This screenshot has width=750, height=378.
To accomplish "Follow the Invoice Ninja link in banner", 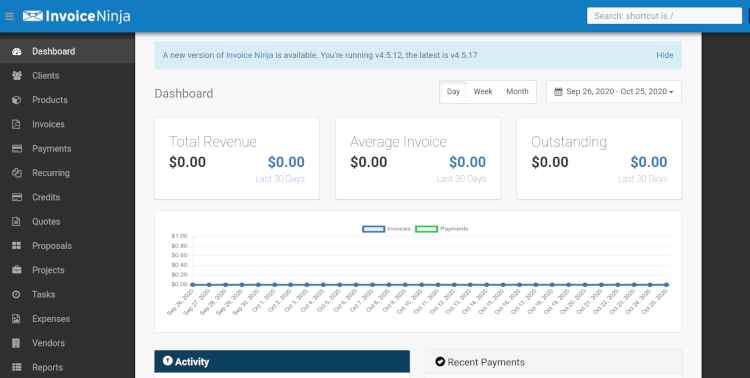I will click(x=250, y=56).
